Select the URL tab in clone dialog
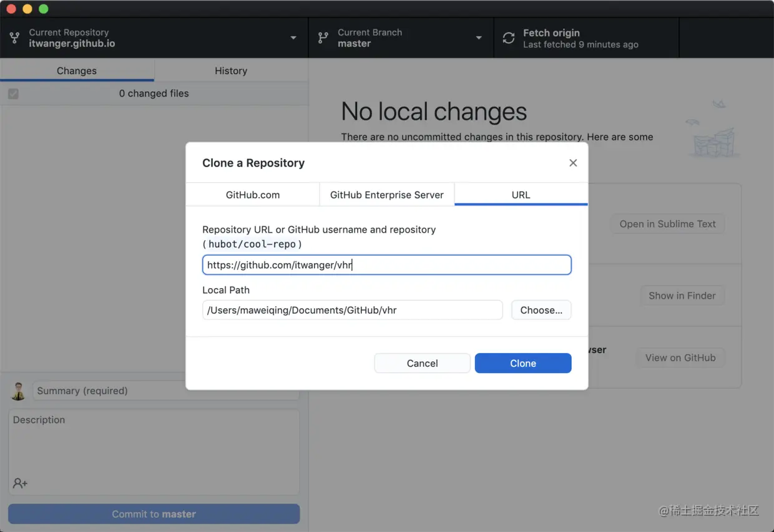 click(x=521, y=195)
